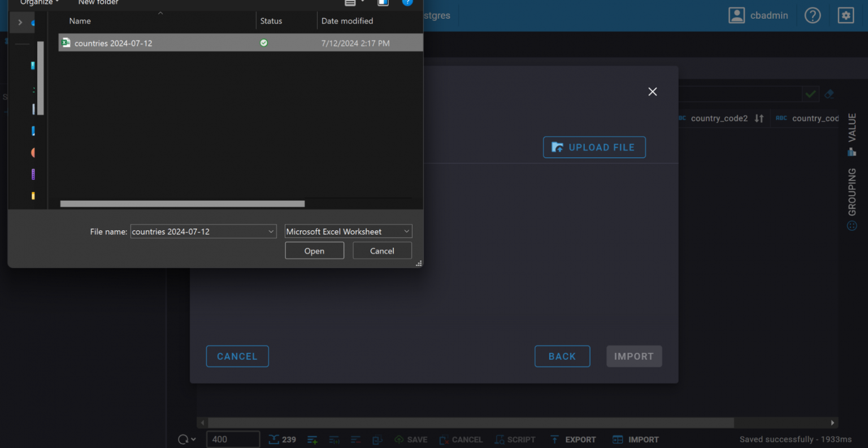
Task: Open the File name combo box arrow
Action: 271,231
